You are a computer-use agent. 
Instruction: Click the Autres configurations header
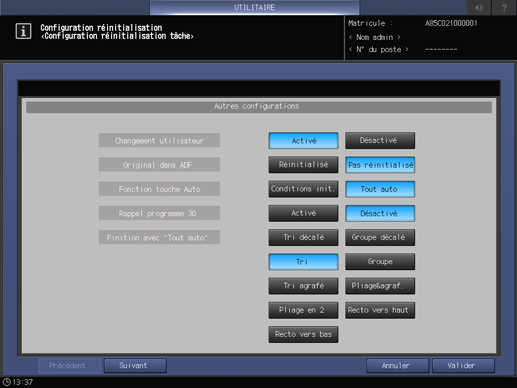[259, 107]
